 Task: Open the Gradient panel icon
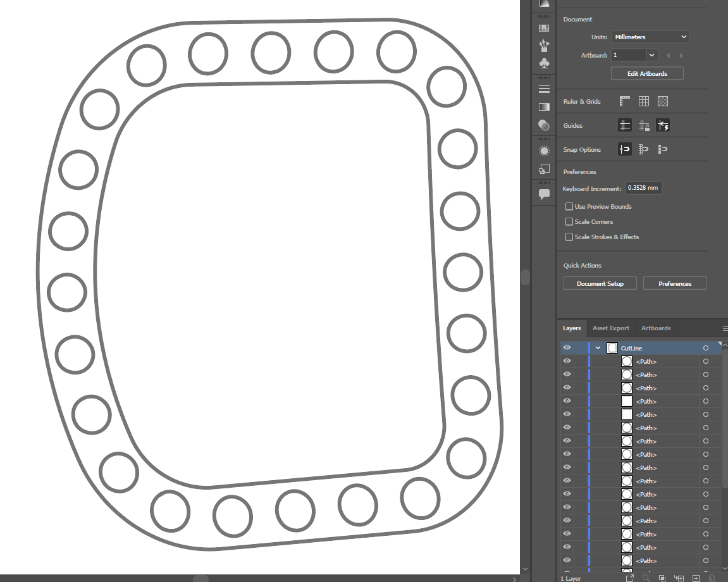(544, 108)
